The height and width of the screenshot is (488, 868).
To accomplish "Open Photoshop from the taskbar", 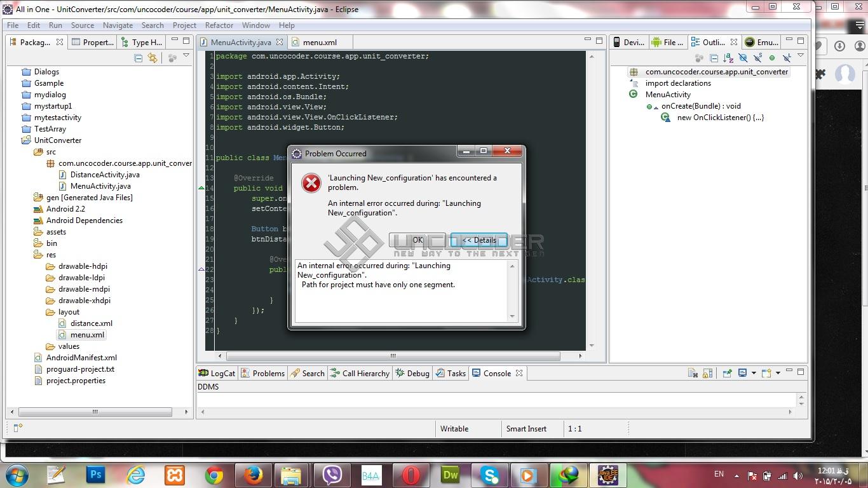I will click(96, 475).
